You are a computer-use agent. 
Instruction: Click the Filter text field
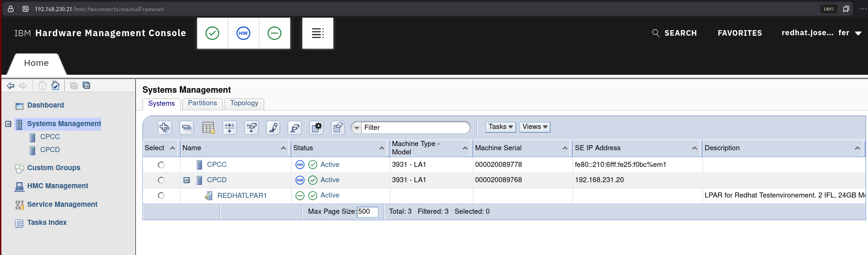[415, 127]
